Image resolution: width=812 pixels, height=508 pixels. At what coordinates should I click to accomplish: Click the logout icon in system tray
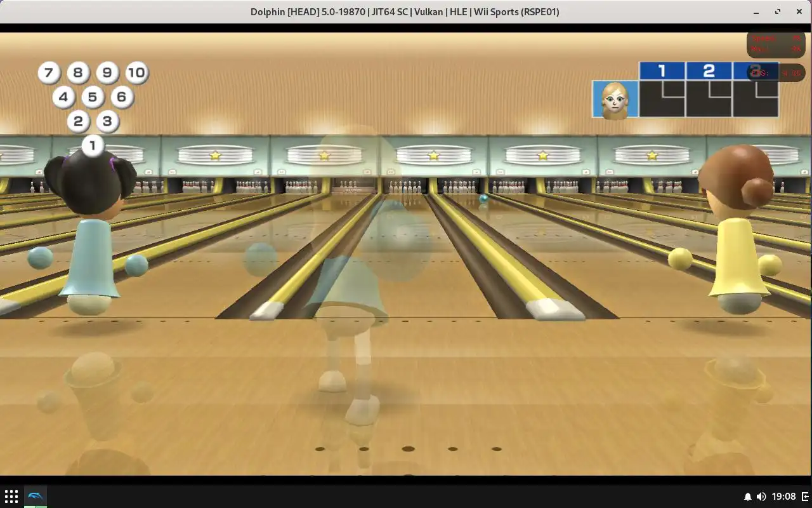806,497
